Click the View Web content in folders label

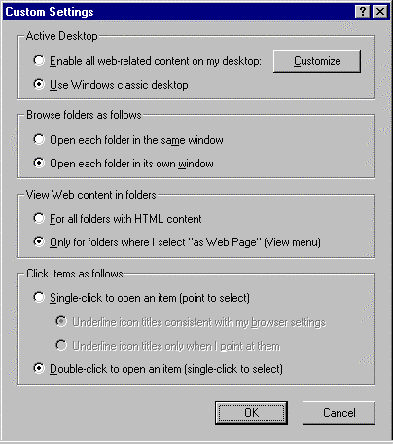tap(91, 195)
